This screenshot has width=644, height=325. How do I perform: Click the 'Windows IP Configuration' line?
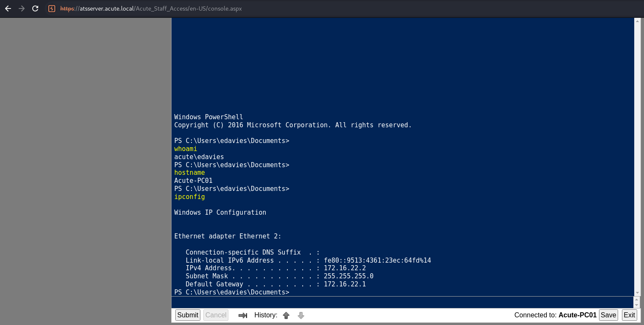[x=220, y=213]
